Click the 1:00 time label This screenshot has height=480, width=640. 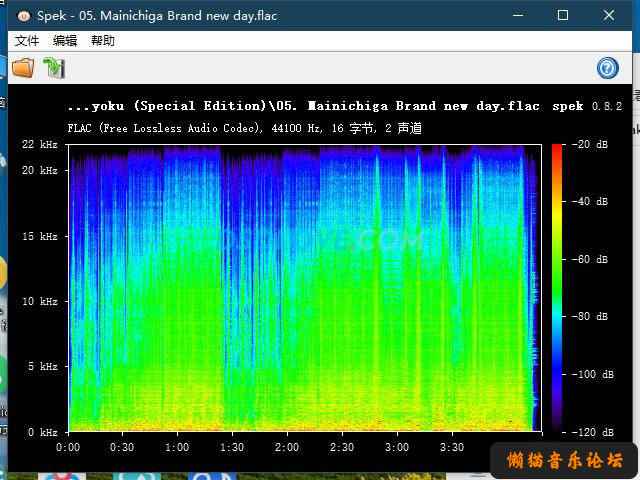(177, 447)
